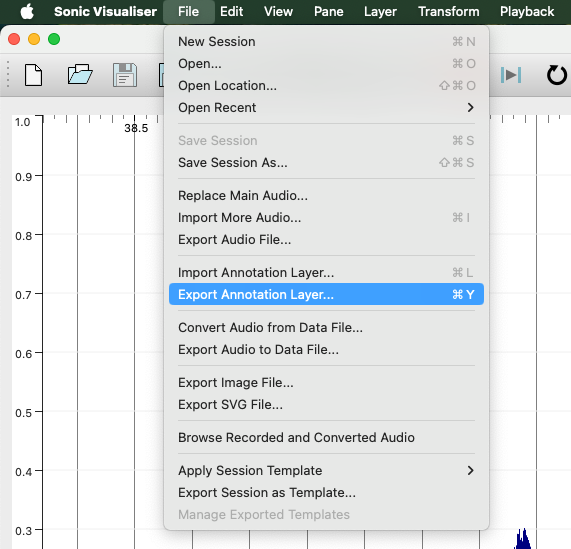
Task: Open Browse Recorded and Converted Audio
Action: coord(326,438)
